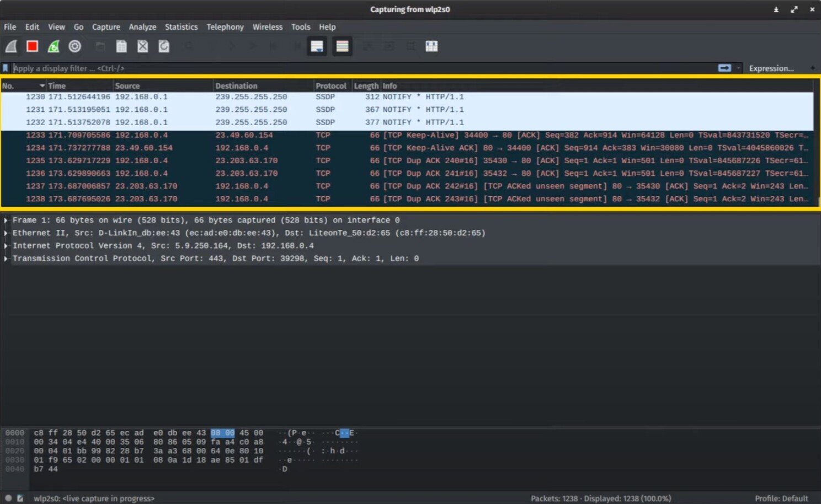The width and height of the screenshot is (821, 504).
Task: Click the expert information status indicator
Action: click(8, 498)
